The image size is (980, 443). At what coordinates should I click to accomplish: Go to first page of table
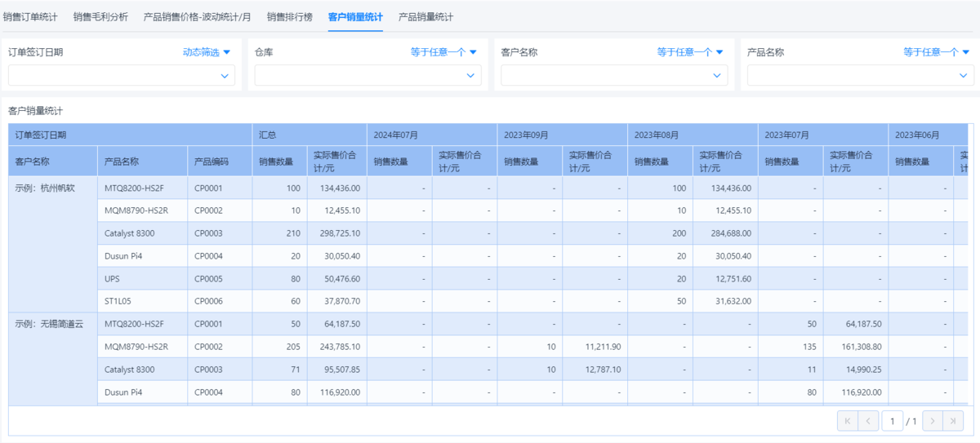pyautogui.click(x=847, y=421)
